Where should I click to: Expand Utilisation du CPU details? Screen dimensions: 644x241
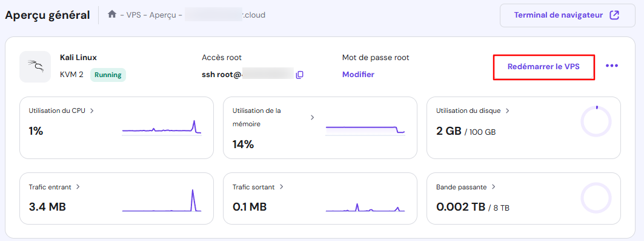tap(92, 110)
